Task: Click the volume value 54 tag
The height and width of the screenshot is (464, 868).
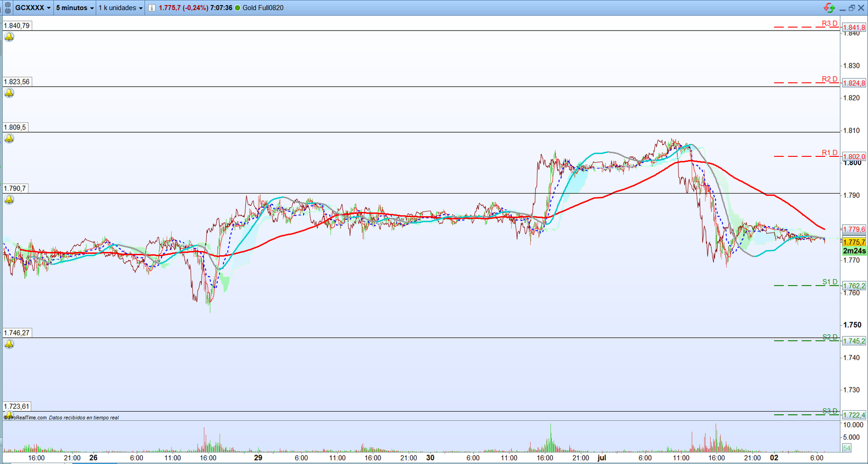Action: click(x=847, y=448)
